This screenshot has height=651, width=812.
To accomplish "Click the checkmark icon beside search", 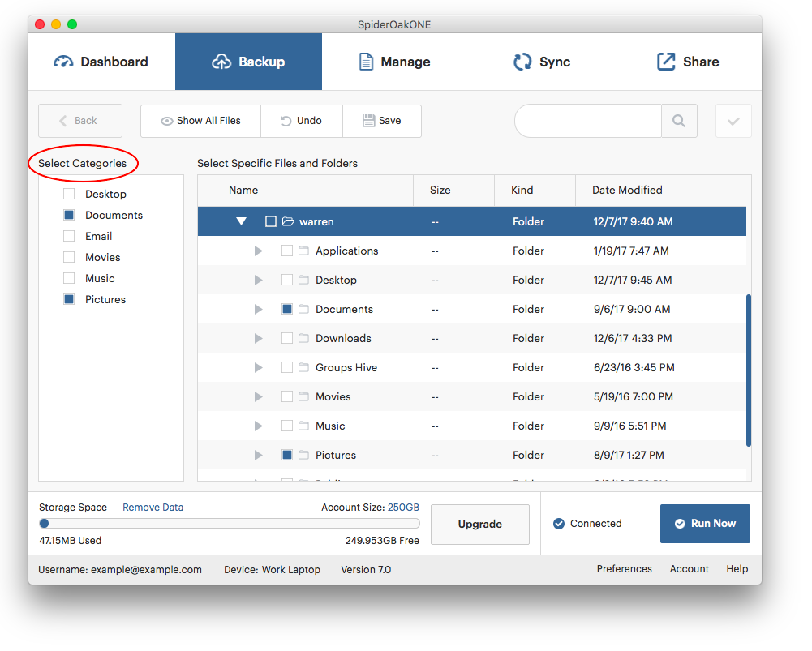I will pos(733,121).
